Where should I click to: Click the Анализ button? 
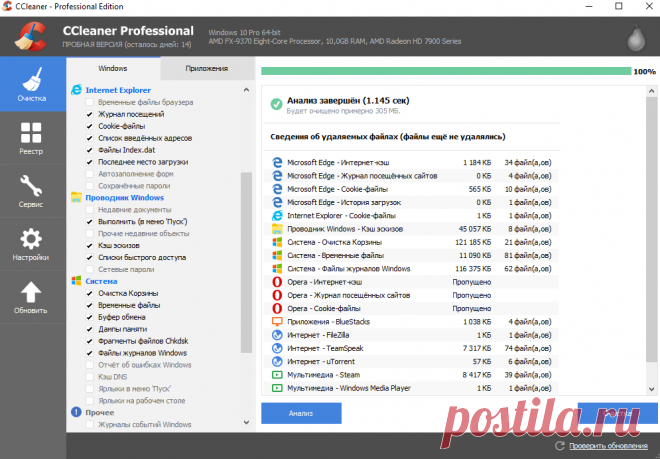(x=301, y=414)
